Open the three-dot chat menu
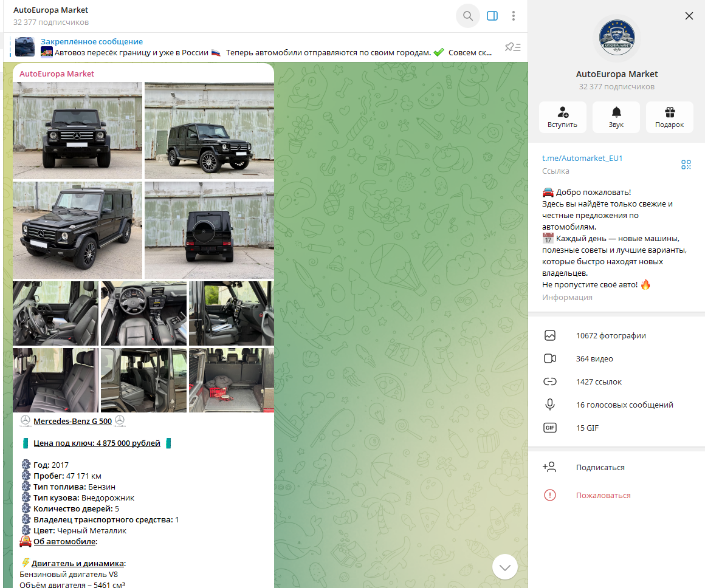The width and height of the screenshot is (705, 588). pos(514,16)
